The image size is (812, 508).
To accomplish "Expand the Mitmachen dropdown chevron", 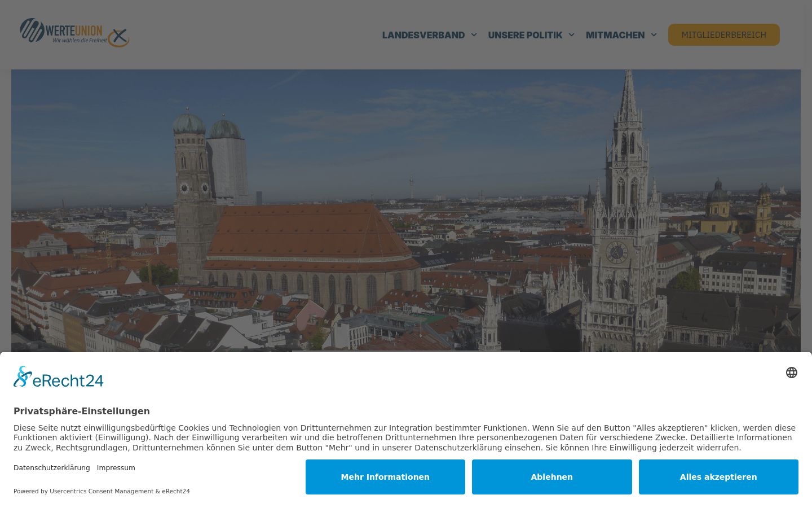I will (x=654, y=35).
